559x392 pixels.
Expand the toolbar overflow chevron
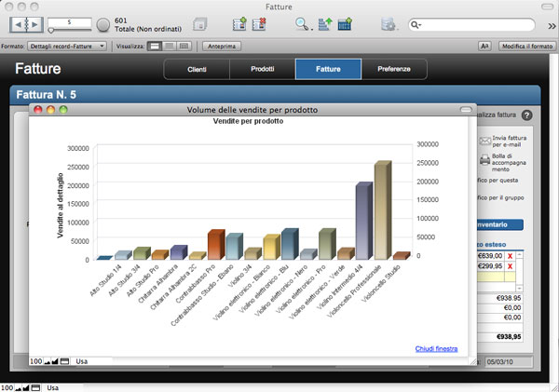[550, 24]
